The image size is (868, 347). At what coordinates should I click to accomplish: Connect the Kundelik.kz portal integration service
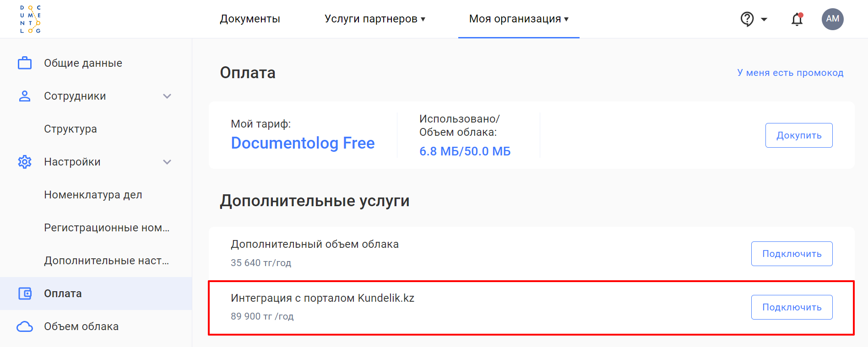(792, 307)
